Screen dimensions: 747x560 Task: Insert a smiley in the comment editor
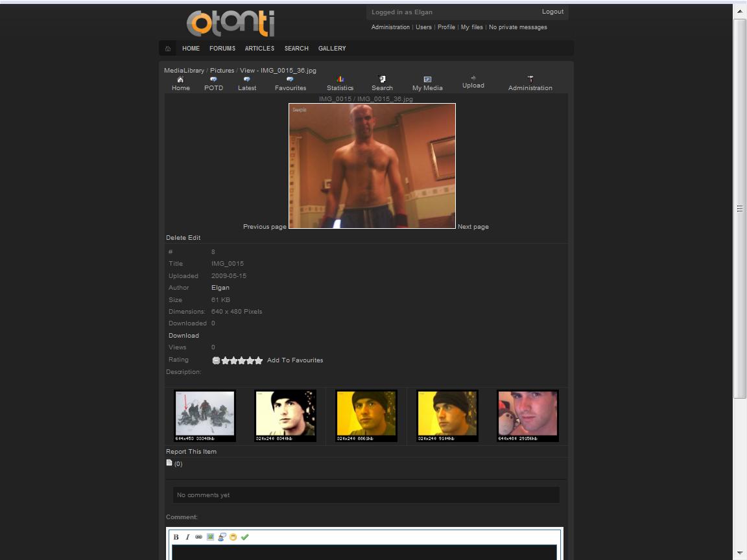(233, 537)
